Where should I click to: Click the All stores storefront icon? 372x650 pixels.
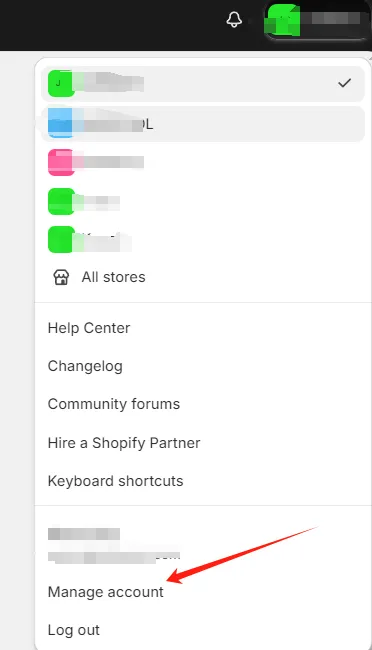pyautogui.click(x=61, y=277)
